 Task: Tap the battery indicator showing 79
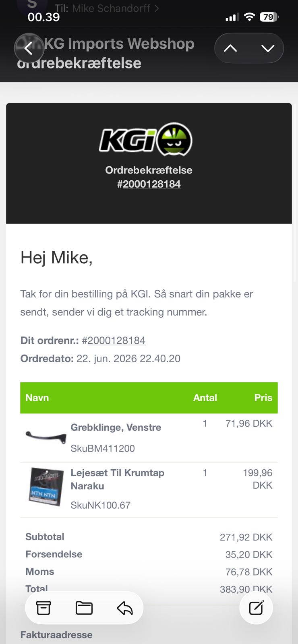269,17
